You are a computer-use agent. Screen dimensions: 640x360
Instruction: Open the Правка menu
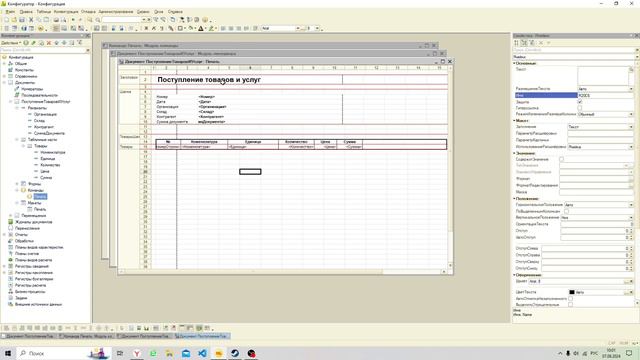(x=26, y=12)
